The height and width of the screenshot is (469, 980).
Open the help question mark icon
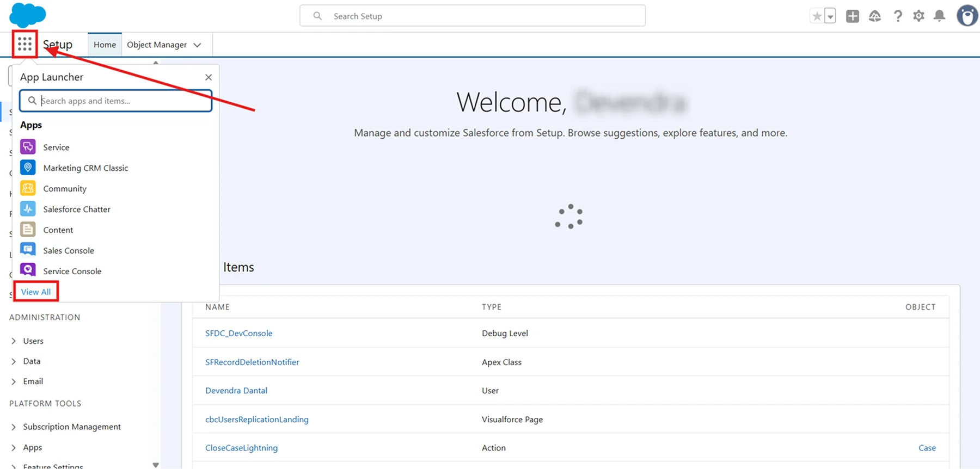coord(898,16)
